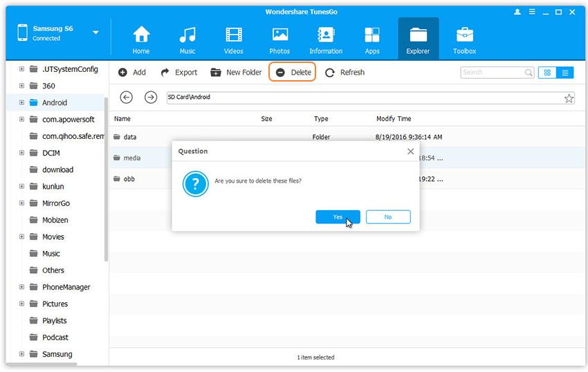Click the search magnifier icon
This screenshot has width=588, height=372.
click(529, 73)
